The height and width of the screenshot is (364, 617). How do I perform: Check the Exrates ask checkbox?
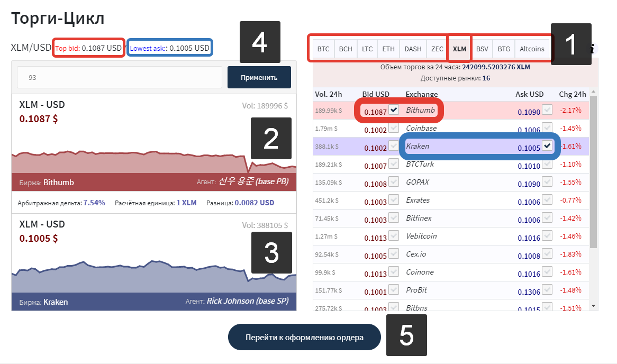click(547, 199)
